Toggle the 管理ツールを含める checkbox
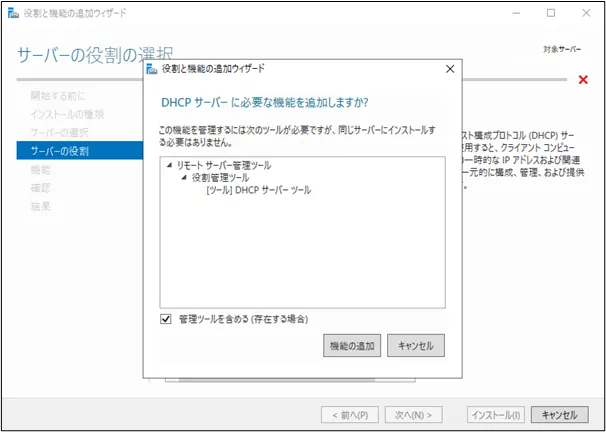 [x=166, y=318]
